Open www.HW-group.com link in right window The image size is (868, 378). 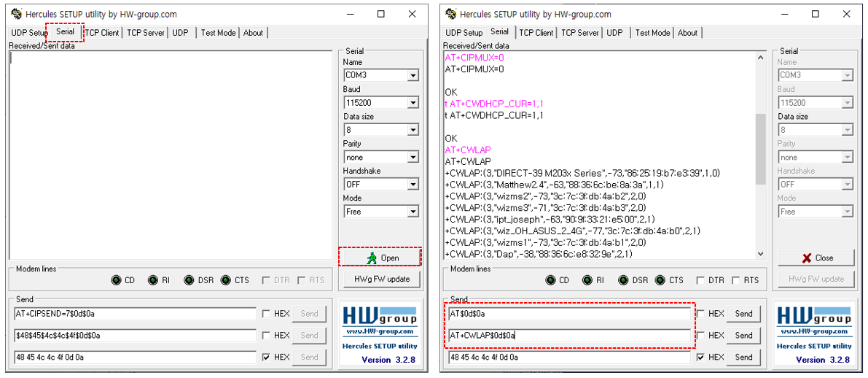814,331
